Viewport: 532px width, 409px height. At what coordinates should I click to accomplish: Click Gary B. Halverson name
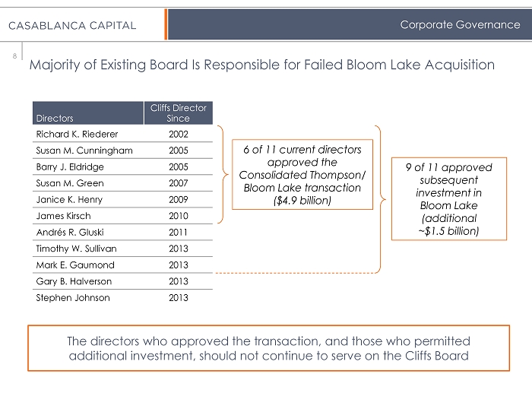(x=74, y=281)
